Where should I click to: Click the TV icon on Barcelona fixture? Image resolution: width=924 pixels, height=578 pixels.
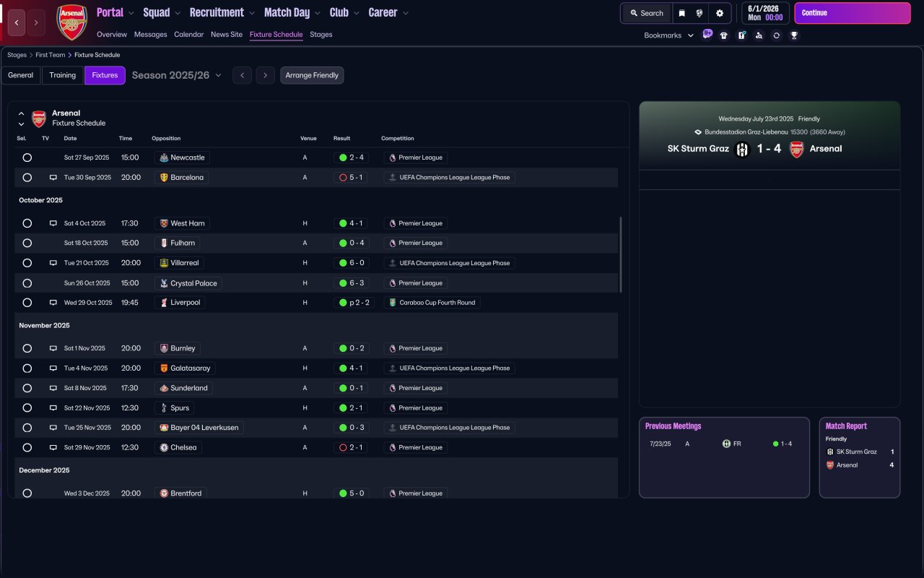[53, 178]
